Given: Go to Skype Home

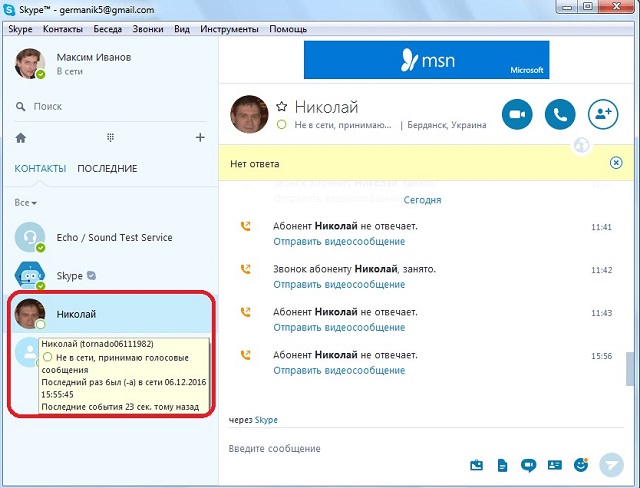Looking at the screenshot, I should pyautogui.click(x=21, y=138).
